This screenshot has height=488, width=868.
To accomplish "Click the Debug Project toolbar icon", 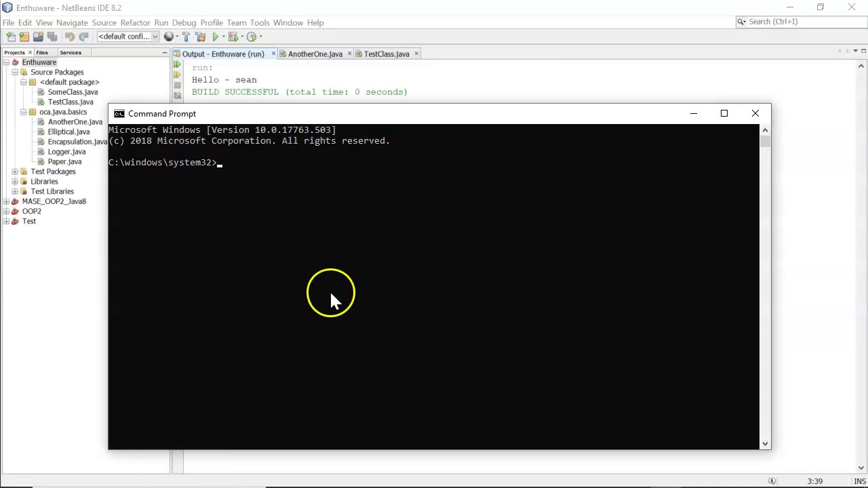I will tap(233, 37).
